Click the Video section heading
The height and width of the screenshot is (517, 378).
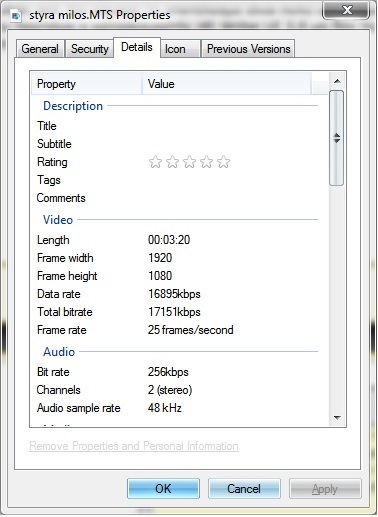click(x=58, y=220)
